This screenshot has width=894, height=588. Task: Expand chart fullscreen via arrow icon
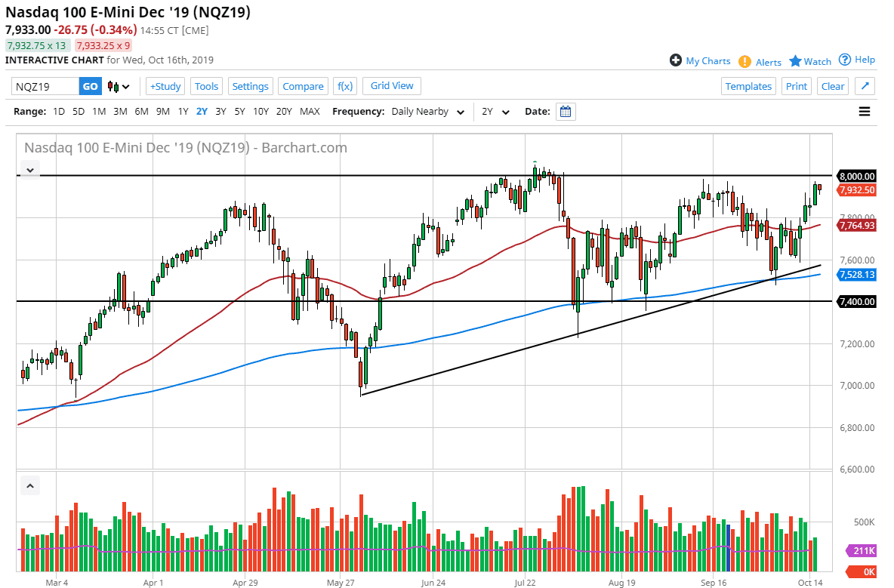point(864,86)
